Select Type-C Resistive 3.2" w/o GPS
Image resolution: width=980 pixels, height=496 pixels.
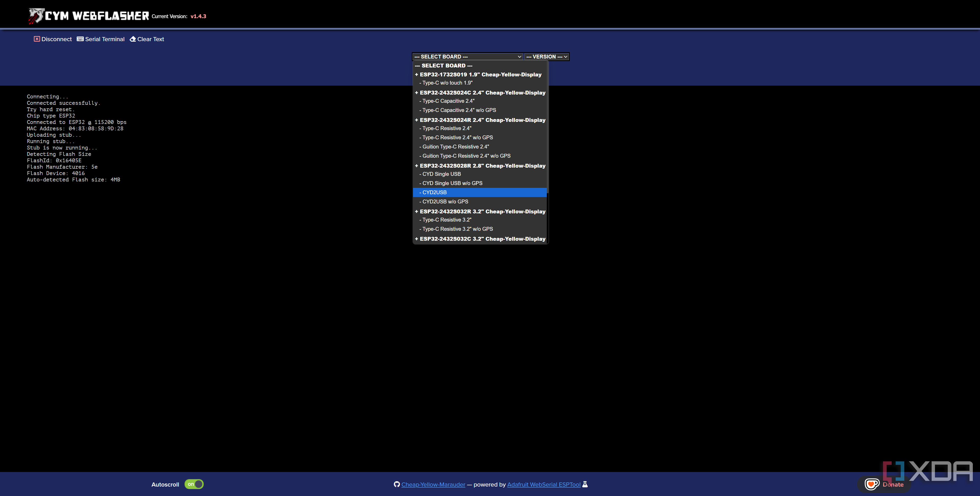[x=480, y=229]
